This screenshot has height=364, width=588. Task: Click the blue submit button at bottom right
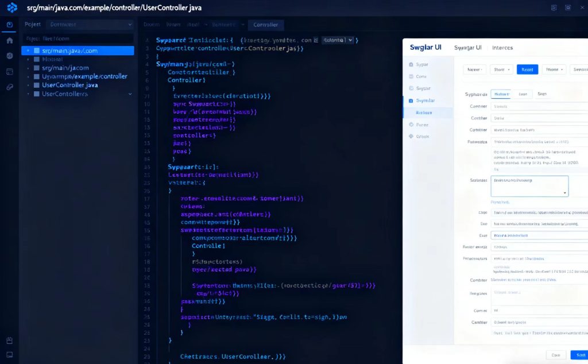pyautogui.click(x=579, y=355)
